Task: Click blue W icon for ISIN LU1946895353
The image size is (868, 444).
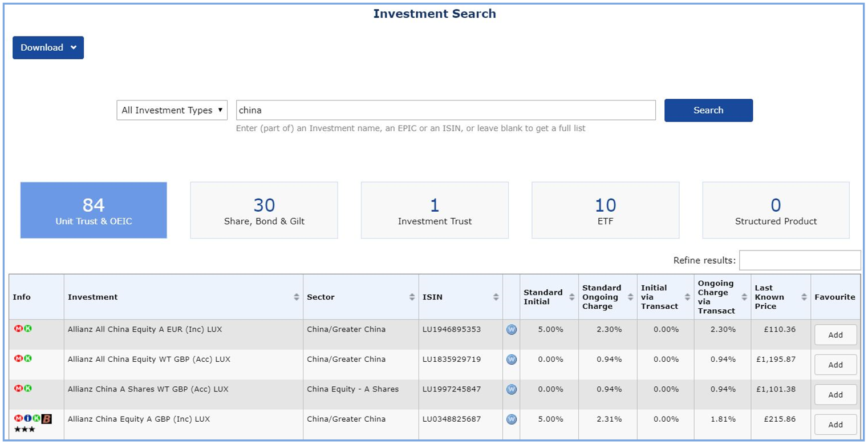Action: 512,329
